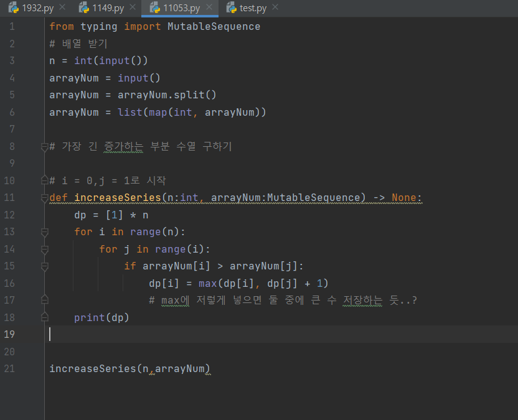Viewport: 518px width, 420px height.
Task: Close the 1932.py tab
Action: pyautogui.click(x=62, y=7)
